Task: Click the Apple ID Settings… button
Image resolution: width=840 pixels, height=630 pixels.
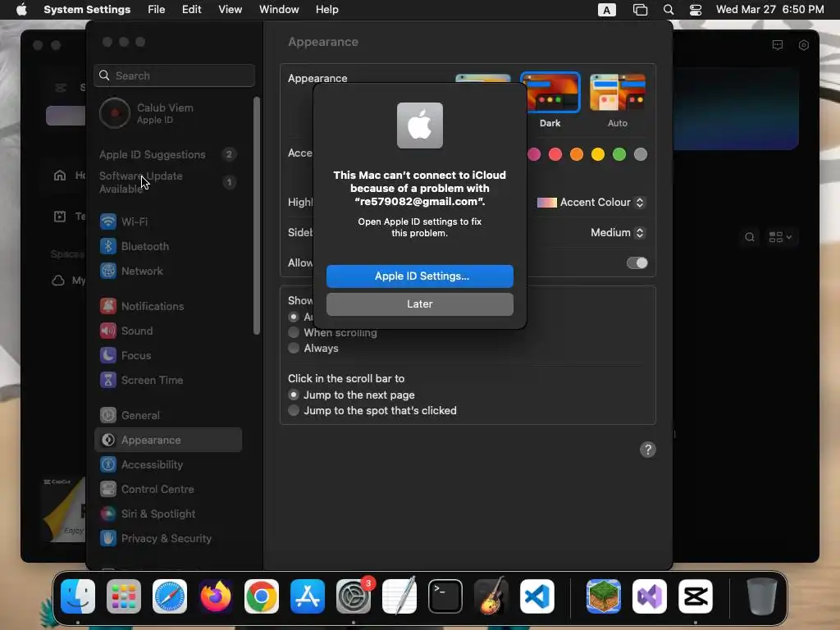Action: tap(420, 276)
